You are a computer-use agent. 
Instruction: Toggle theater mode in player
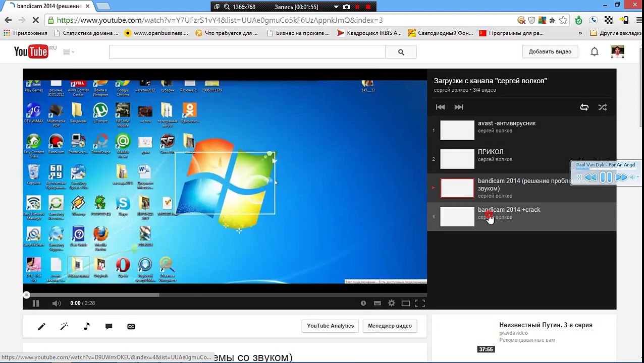405,303
